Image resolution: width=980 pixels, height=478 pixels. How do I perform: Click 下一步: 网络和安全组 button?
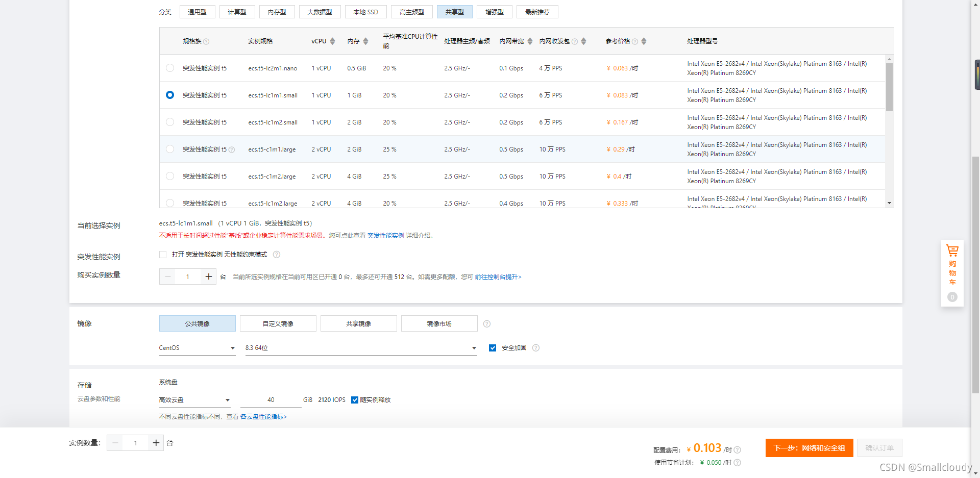pyautogui.click(x=809, y=448)
